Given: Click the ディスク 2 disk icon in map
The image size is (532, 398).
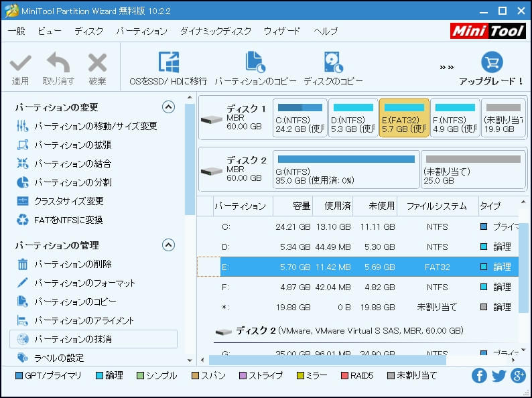Looking at the screenshot, I should 211,171.
